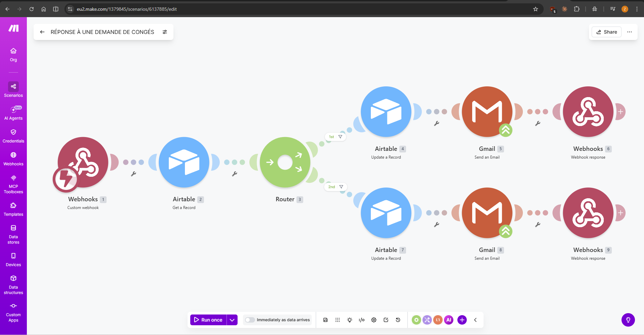Go to Org in the sidebar

click(x=13, y=55)
